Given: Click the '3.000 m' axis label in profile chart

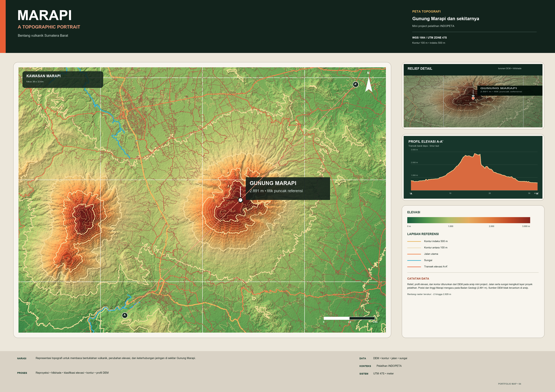Looking at the screenshot, I should point(414,150).
